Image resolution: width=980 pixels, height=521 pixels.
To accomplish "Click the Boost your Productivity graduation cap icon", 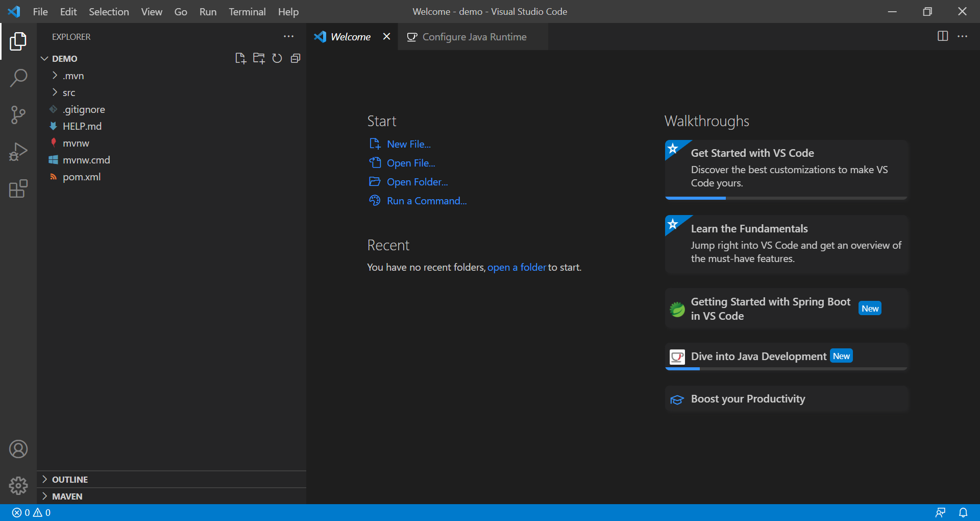I will (677, 399).
